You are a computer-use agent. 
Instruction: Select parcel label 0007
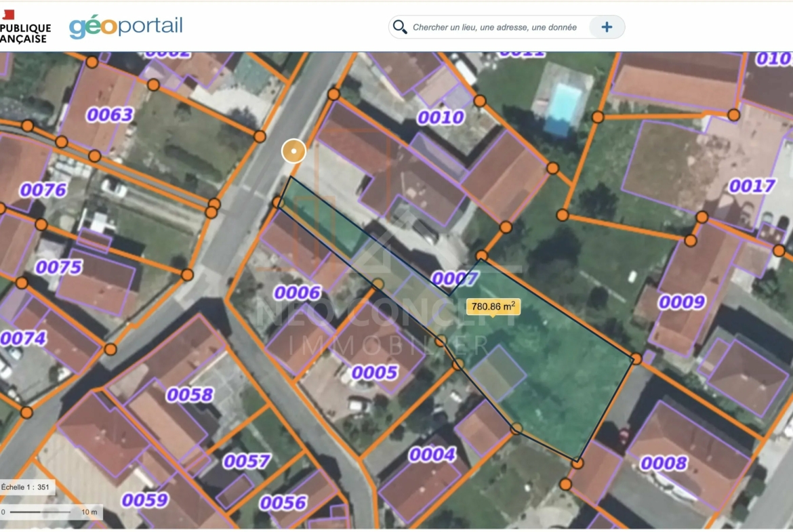point(455,278)
